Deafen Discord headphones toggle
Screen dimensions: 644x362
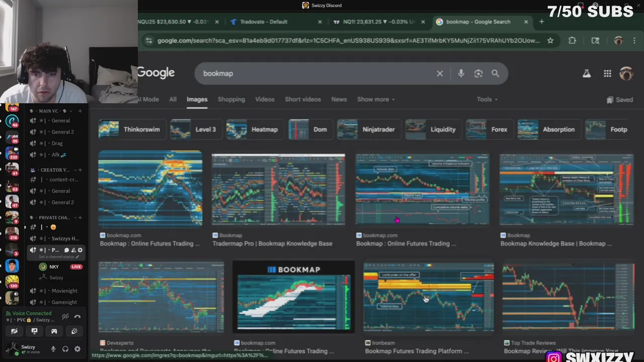(65, 349)
